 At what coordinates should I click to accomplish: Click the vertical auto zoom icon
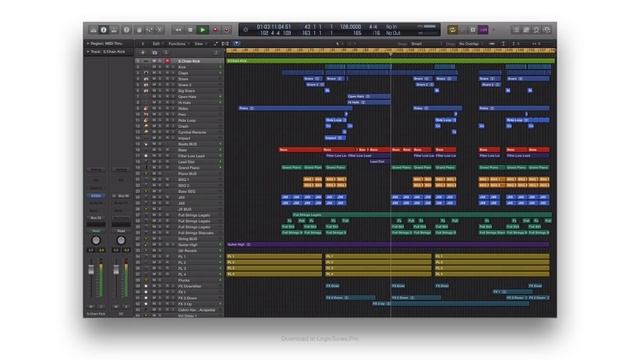[x=503, y=43]
